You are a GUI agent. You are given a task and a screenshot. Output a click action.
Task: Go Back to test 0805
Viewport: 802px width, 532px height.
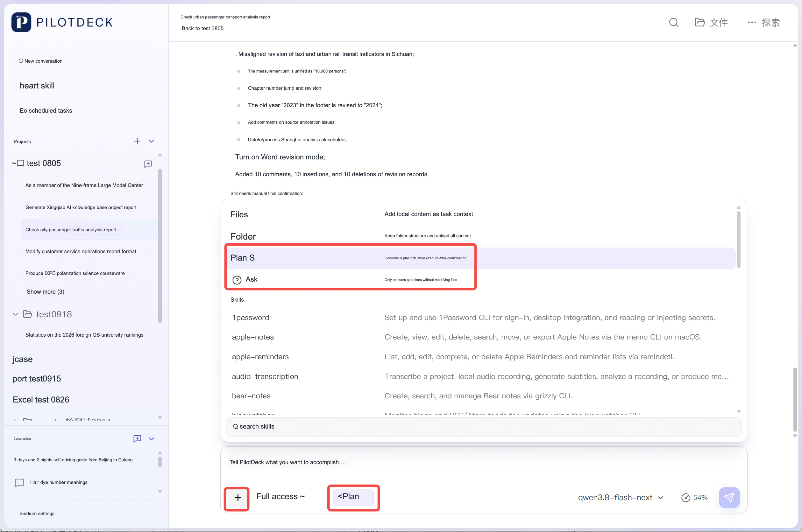pyautogui.click(x=202, y=29)
